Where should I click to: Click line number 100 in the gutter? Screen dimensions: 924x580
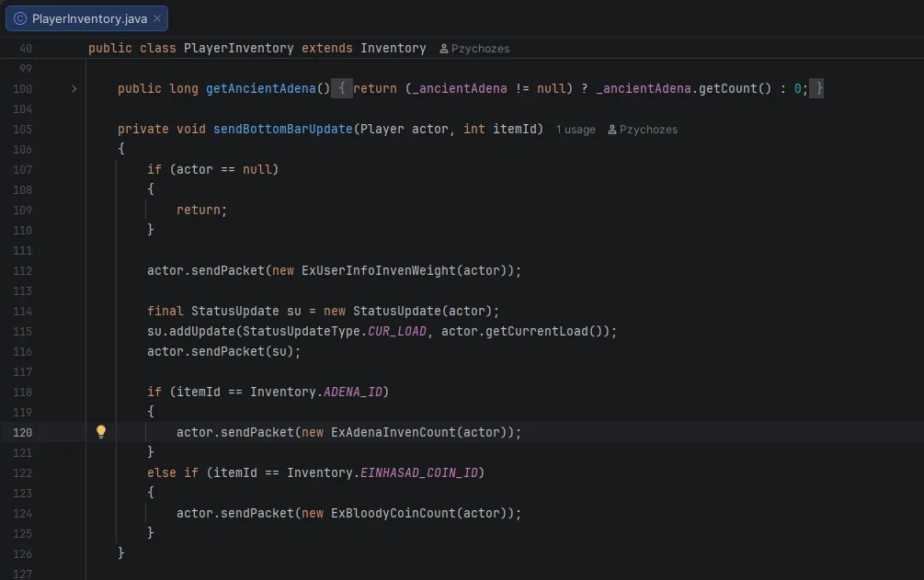coord(22,88)
